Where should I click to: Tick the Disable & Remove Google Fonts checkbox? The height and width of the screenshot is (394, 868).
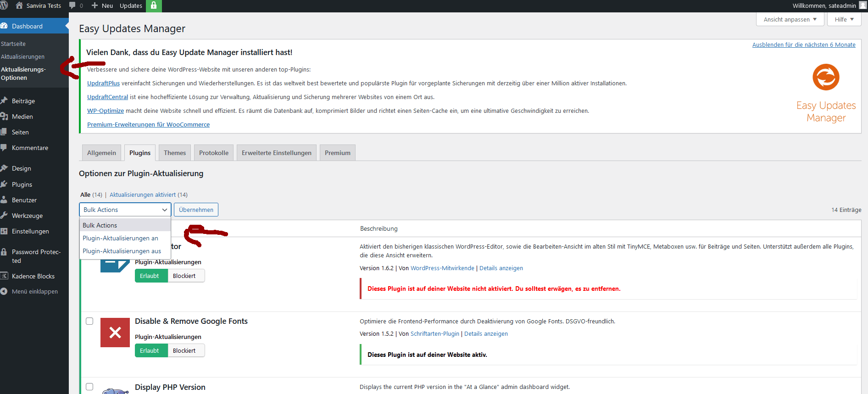[89, 321]
